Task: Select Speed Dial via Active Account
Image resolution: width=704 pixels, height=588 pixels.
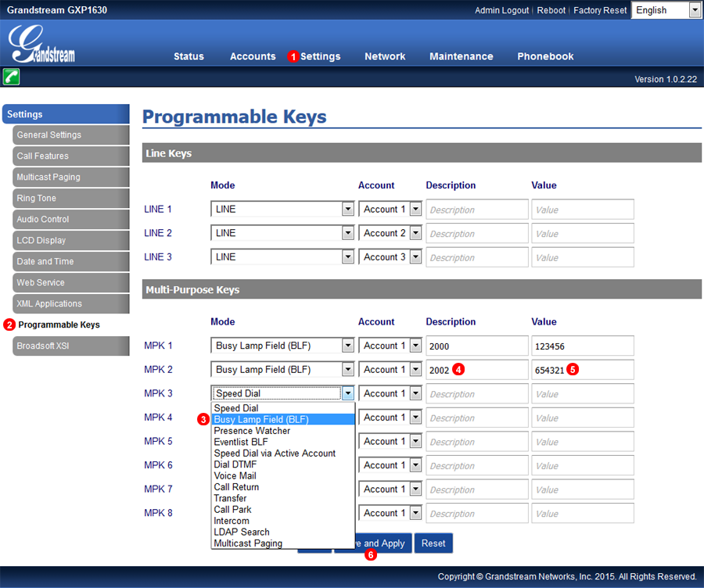Action: [x=283, y=453]
